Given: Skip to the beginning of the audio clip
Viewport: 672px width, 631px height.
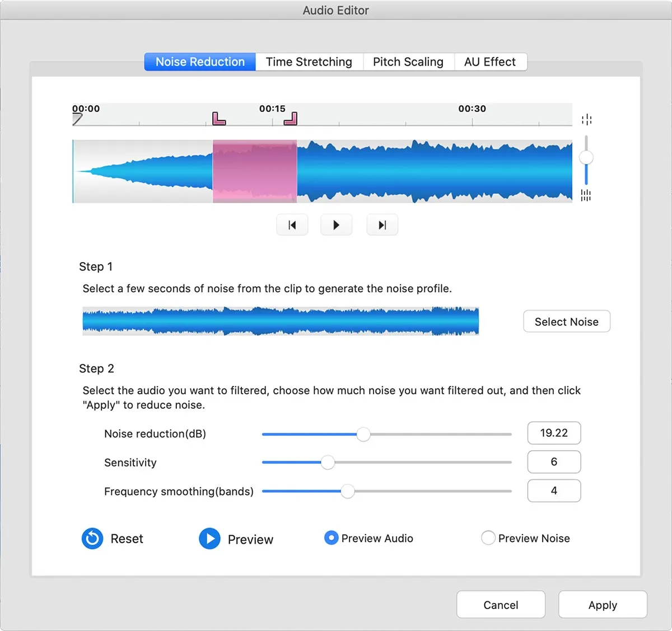Looking at the screenshot, I should click(x=292, y=225).
